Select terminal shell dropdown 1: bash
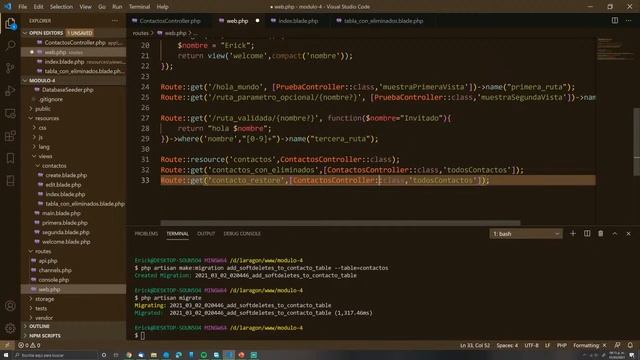This screenshot has width=640, height=360. tap(526, 234)
